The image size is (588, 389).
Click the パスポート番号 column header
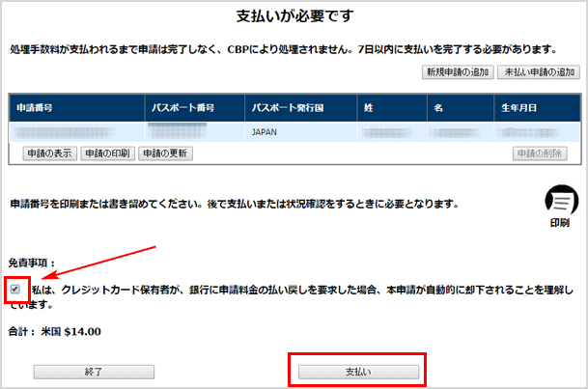[195, 108]
